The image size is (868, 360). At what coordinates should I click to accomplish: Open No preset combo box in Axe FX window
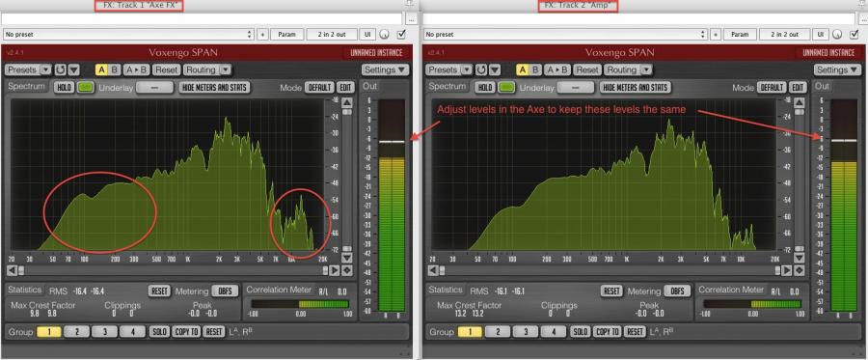tap(128, 35)
